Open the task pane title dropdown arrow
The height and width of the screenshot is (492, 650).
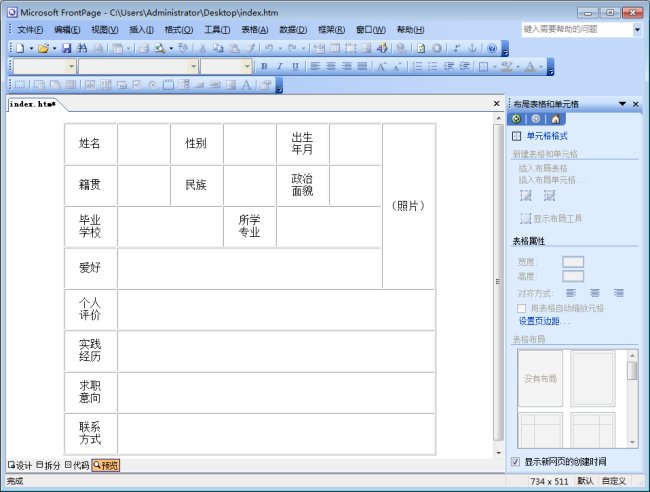point(622,104)
